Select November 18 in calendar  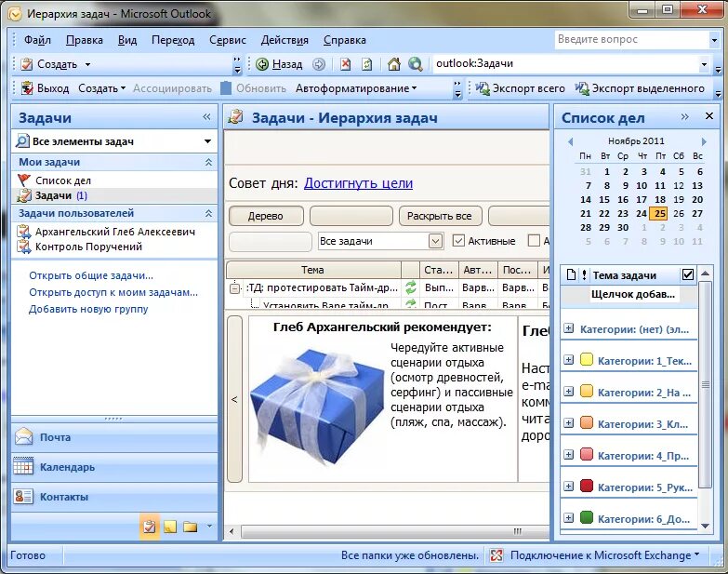660,199
